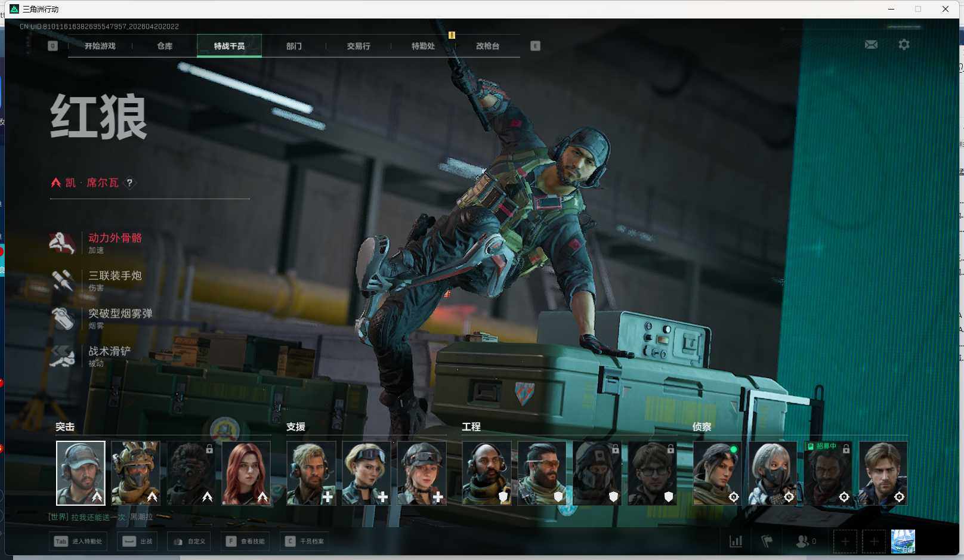Switch to the 特勤处 tab

tap(423, 46)
